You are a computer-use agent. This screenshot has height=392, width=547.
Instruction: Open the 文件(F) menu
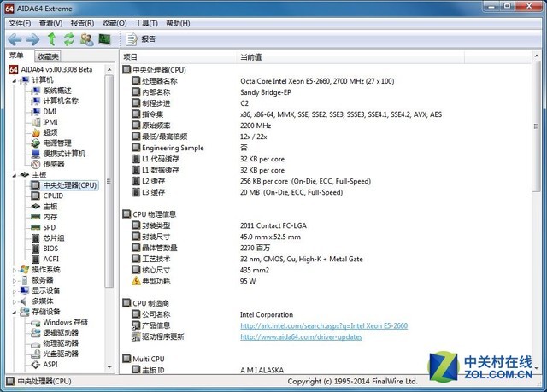click(20, 23)
